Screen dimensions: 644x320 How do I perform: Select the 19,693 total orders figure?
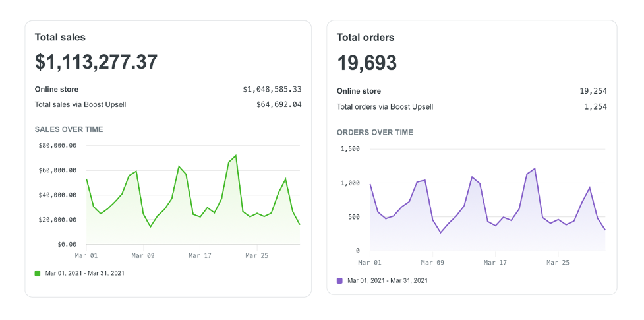(366, 63)
